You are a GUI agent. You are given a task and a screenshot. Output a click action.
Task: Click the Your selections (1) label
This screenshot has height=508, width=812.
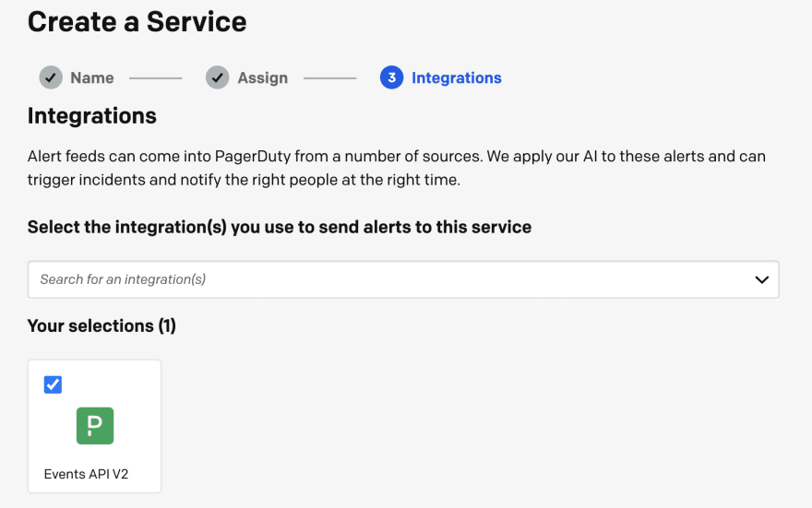pos(101,325)
